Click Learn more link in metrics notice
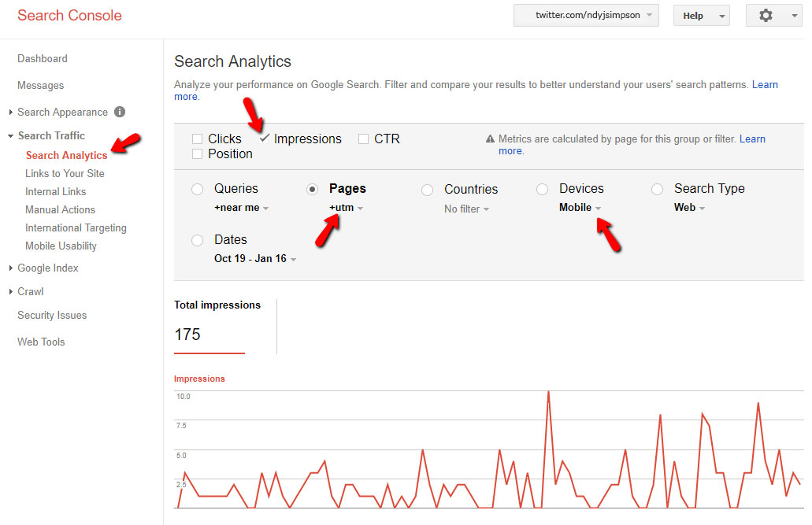 point(752,139)
